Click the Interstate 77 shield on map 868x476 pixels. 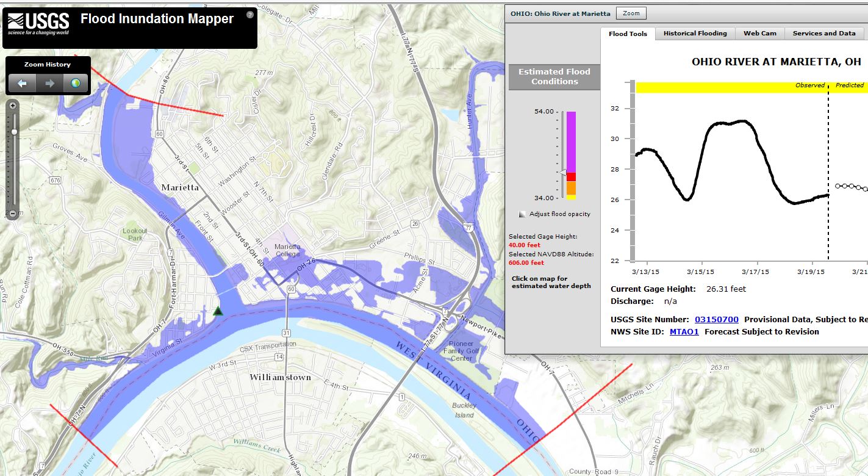coord(467,228)
